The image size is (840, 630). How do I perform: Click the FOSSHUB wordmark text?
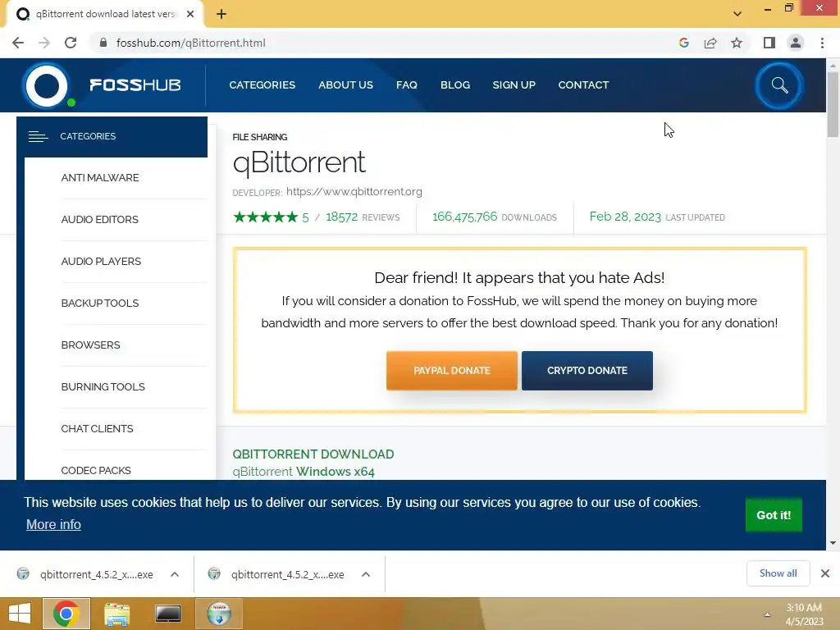point(135,84)
